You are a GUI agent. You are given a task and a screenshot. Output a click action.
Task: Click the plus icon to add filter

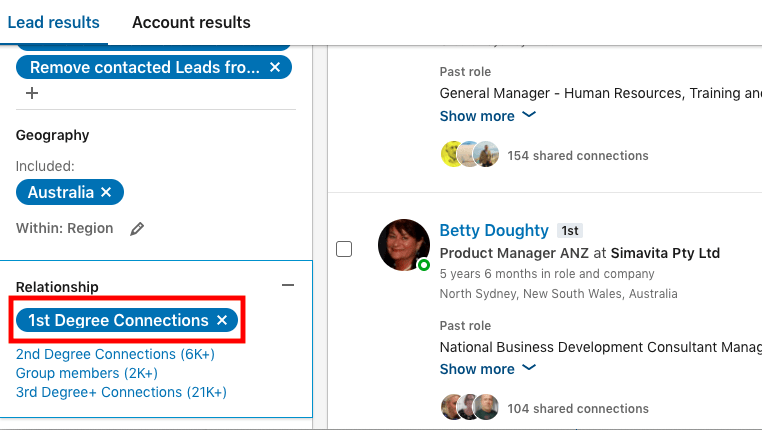coord(32,93)
